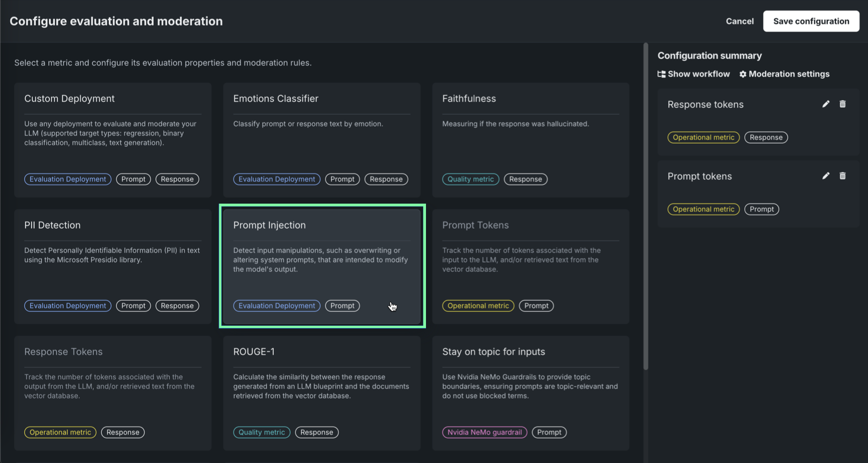Remove Prompt tokens via trash icon
Screen dimensions: 868x463
click(842, 176)
